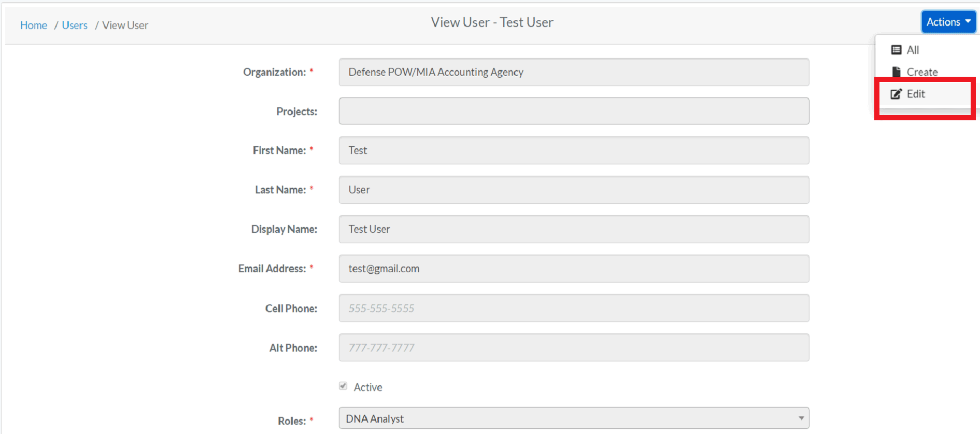Click the Email Address label
The height and width of the screenshot is (434, 980).
tap(272, 269)
